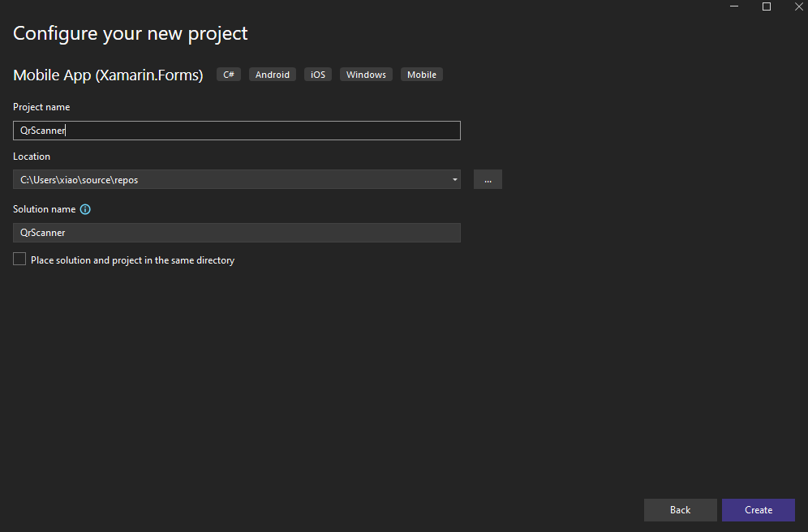Click the 'Project name' field label
The width and height of the screenshot is (808, 532).
tap(41, 107)
